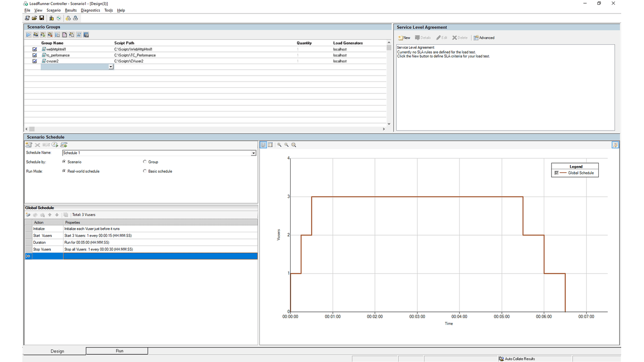Click the globe icon in the main toolbar
The height and width of the screenshot is (362, 644).
(59, 18)
